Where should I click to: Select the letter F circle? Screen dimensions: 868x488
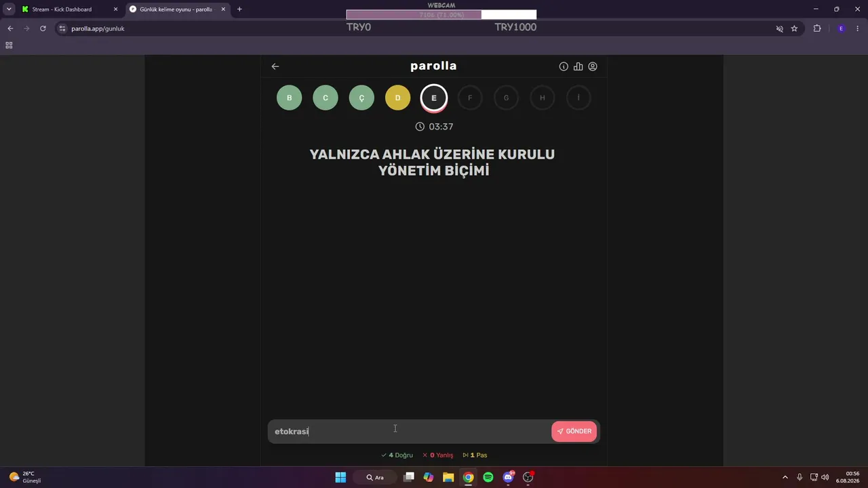tap(470, 98)
